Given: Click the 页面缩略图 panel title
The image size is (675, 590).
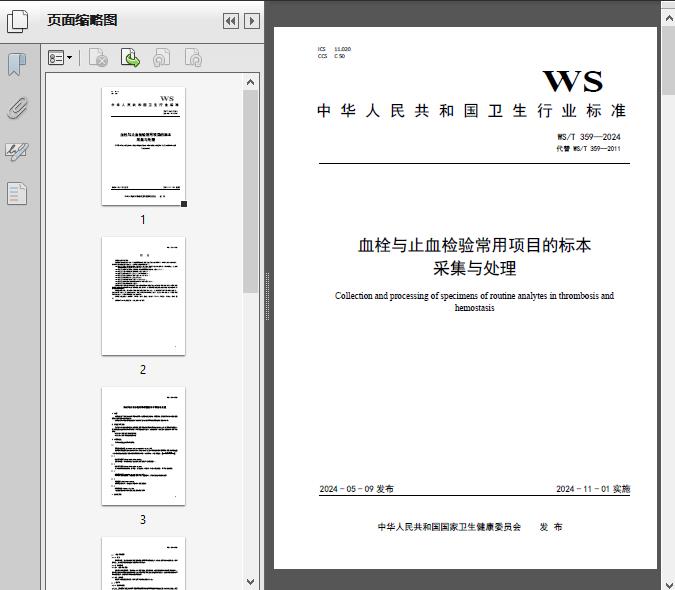Looking at the screenshot, I should coord(82,20).
